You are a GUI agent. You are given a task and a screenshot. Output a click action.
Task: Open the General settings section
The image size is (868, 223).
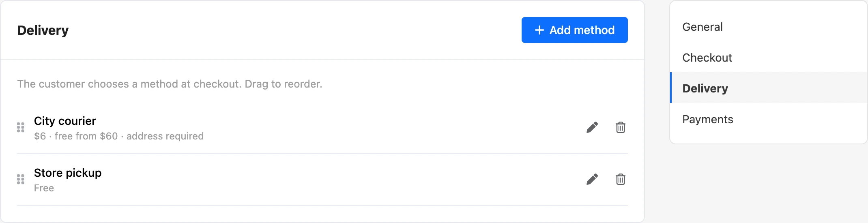(703, 27)
